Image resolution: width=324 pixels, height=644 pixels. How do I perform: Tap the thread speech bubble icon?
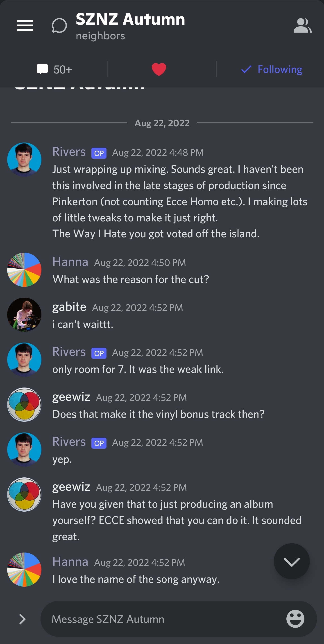59,25
